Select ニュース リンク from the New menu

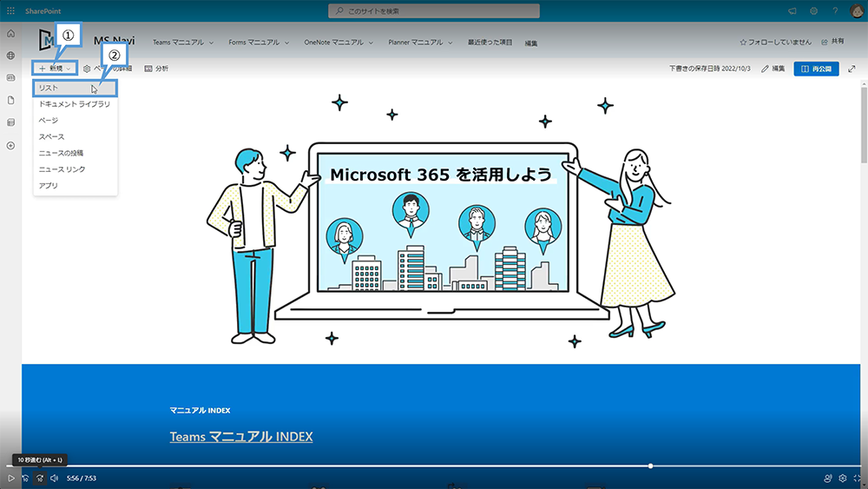75,169
